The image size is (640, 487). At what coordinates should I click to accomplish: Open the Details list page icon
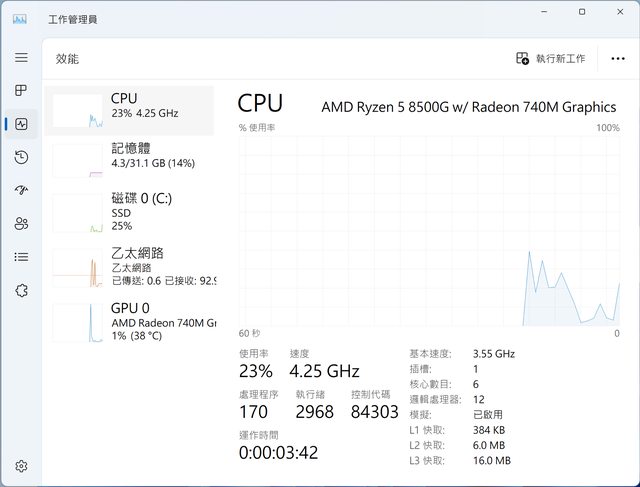21,256
